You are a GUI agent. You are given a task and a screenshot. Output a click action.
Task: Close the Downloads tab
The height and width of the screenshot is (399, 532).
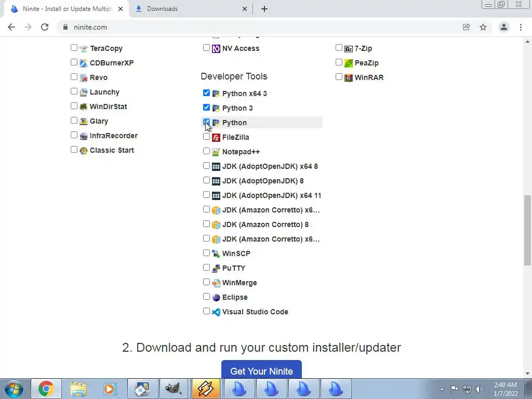pos(245,9)
